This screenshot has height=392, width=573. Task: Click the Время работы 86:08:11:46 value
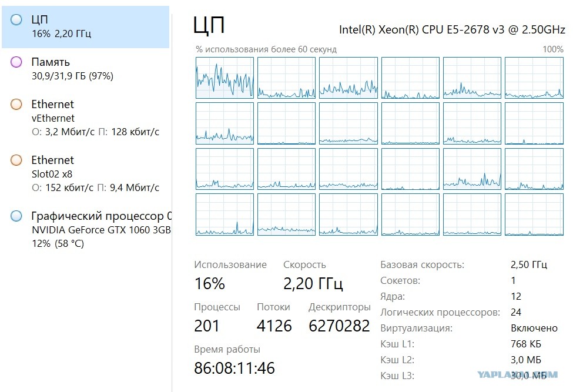[x=234, y=368]
